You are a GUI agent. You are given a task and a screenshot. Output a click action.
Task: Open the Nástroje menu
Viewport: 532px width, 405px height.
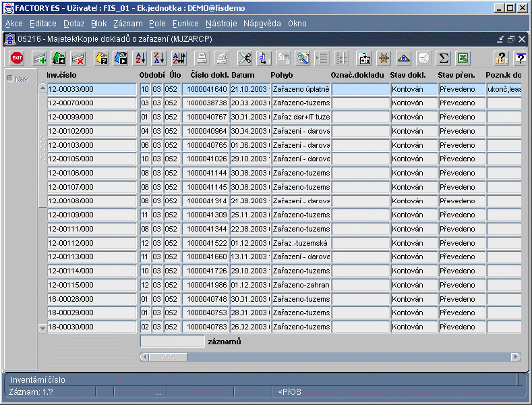coord(221,24)
